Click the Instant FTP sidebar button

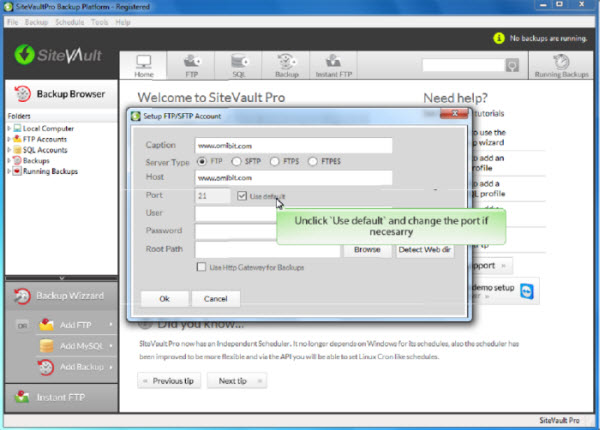pos(61,397)
